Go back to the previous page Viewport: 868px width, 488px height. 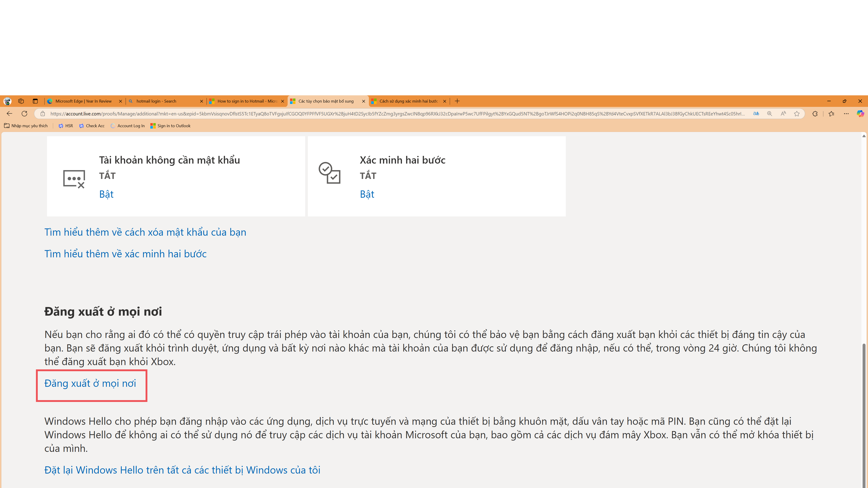pos(9,113)
